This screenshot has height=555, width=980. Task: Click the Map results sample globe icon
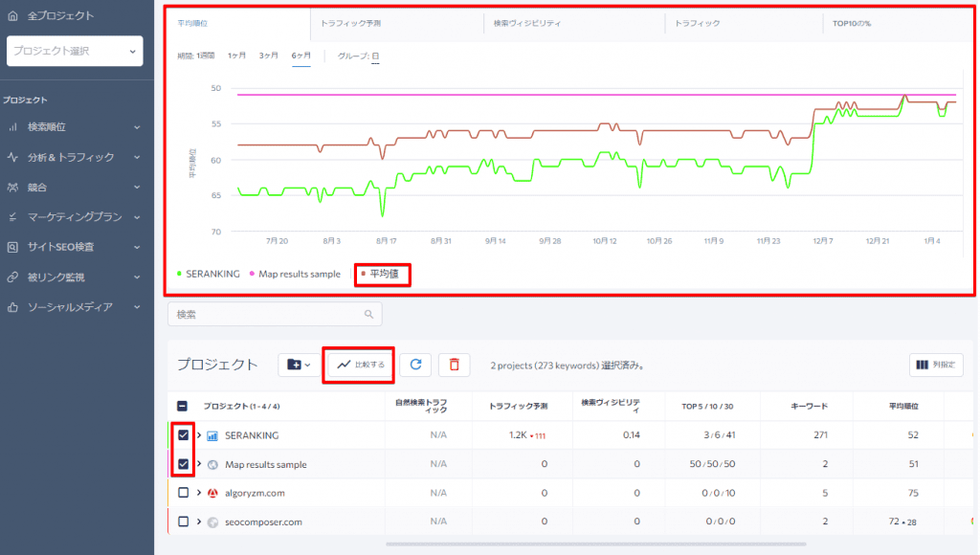[212, 464]
